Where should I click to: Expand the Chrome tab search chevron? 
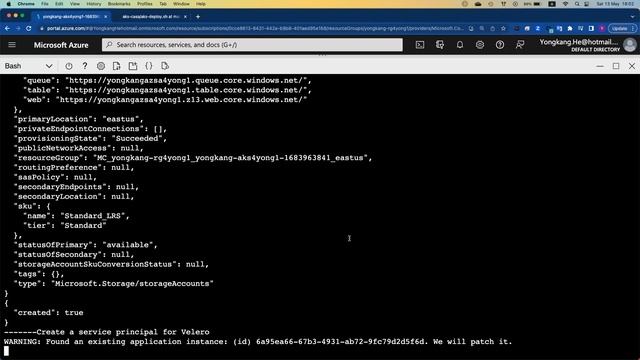click(x=633, y=17)
